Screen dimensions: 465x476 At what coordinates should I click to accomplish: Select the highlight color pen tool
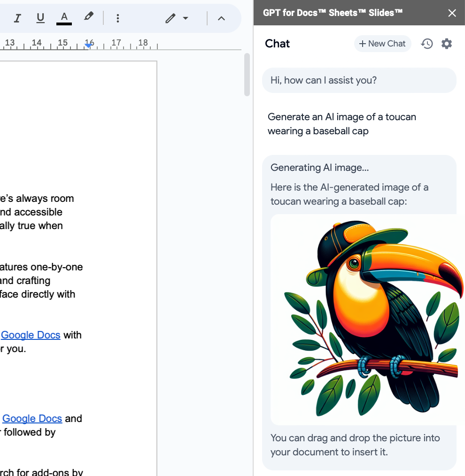point(88,17)
